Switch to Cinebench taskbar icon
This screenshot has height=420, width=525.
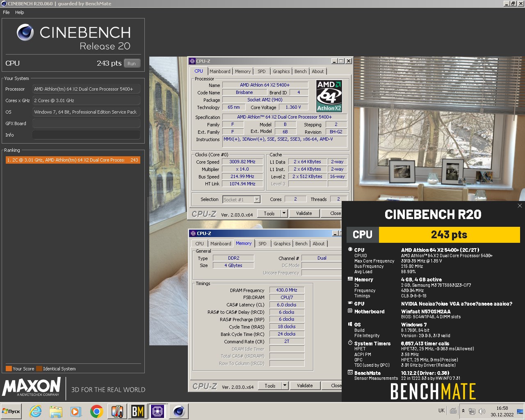tap(178, 411)
